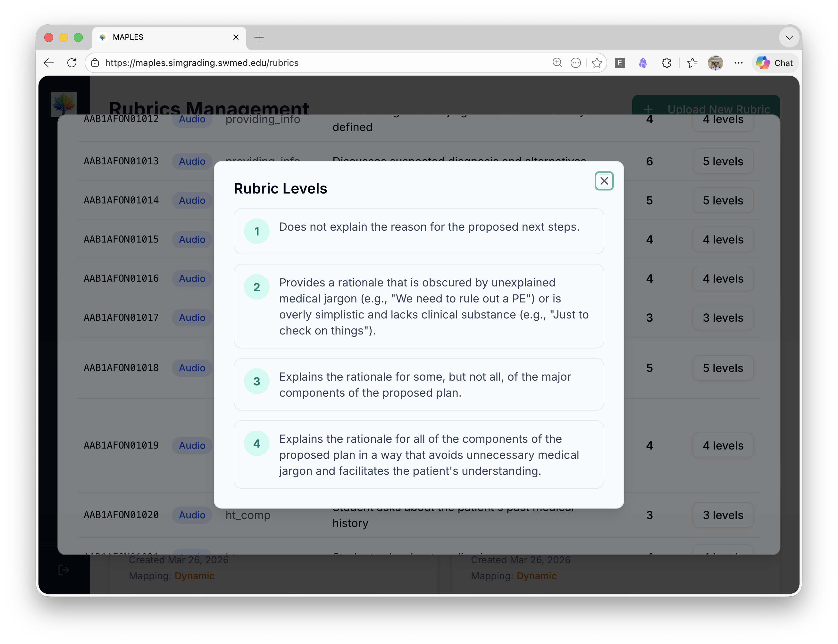838x644 pixels.
Task: Open the favorites list icon
Action: (x=692, y=63)
